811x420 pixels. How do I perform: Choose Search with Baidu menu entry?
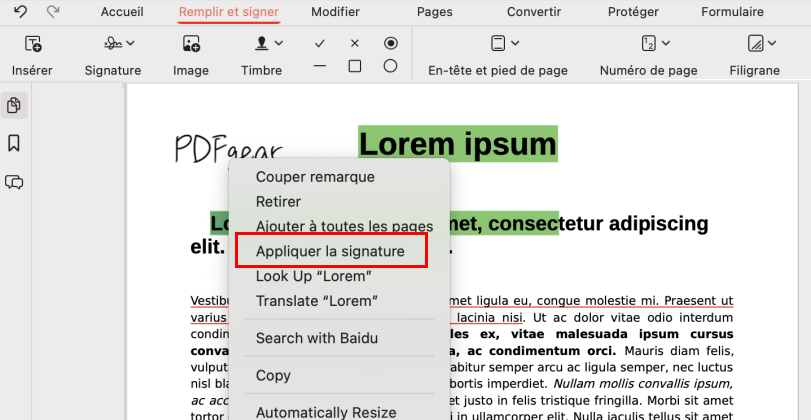coord(339,338)
